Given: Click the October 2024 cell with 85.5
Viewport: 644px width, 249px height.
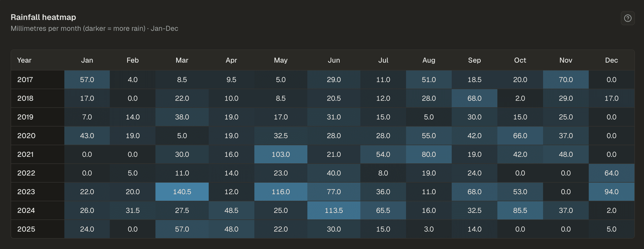Looking at the screenshot, I should (520, 210).
